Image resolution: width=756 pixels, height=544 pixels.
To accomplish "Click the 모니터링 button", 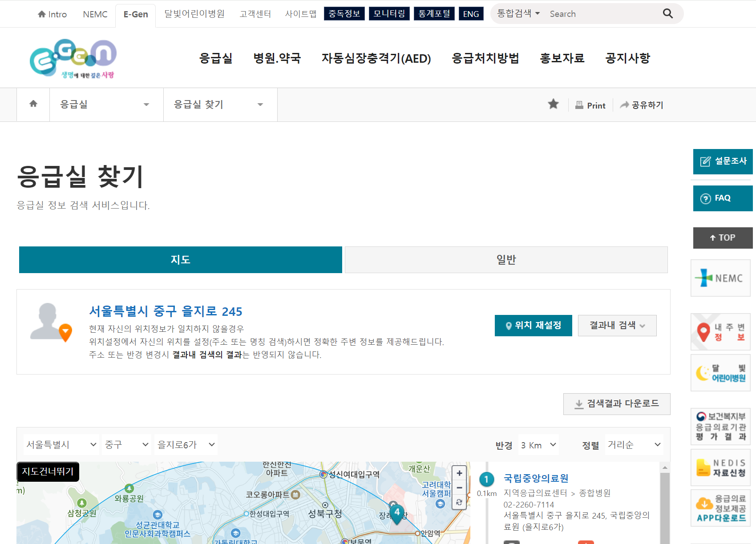I will click(x=389, y=14).
